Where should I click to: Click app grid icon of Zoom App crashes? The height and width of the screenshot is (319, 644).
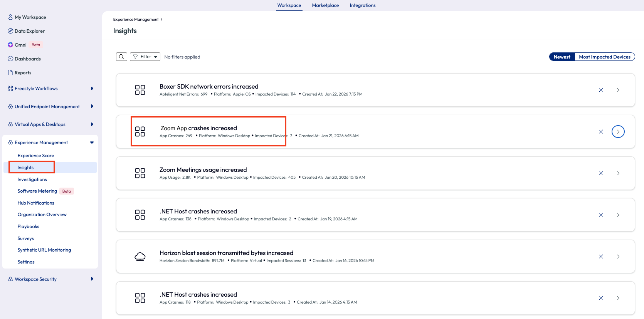(x=140, y=131)
